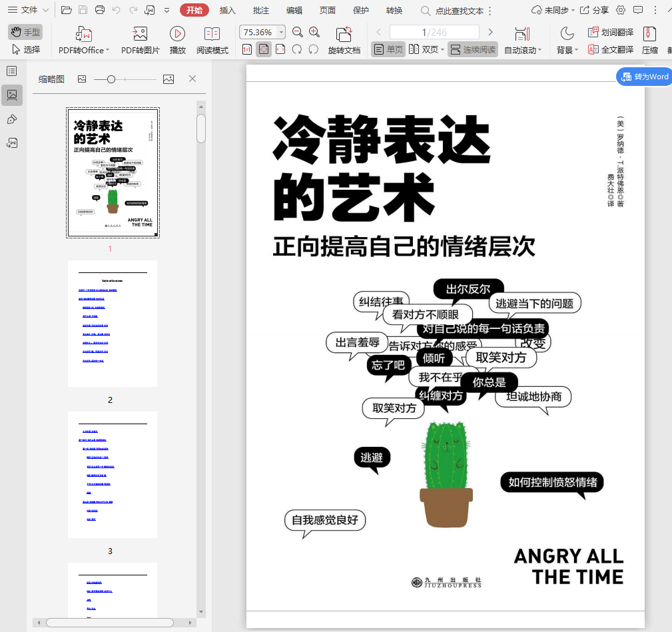Open the annotation sidebar icon
Image resolution: width=672 pixels, height=632 pixels.
(12, 119)
